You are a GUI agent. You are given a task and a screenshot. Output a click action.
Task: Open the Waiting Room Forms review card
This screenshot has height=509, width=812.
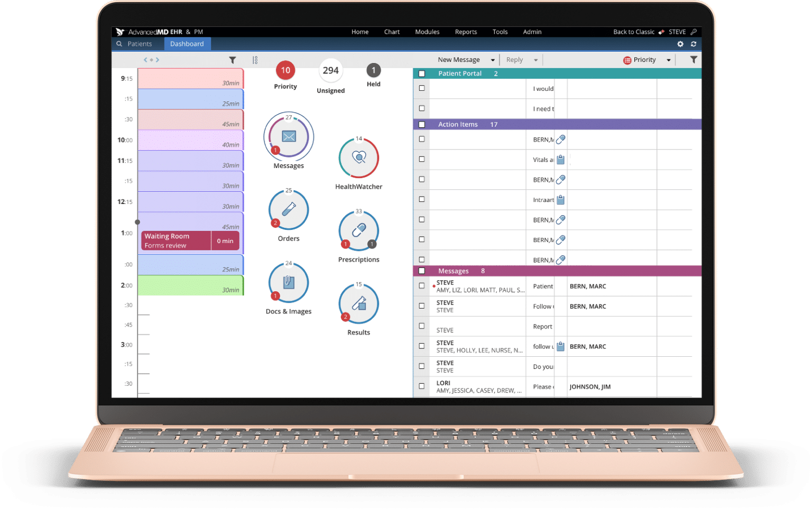pyautogui.click(x=190, y=240)
